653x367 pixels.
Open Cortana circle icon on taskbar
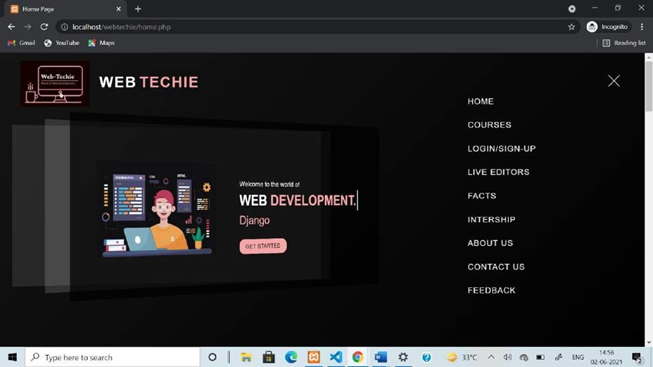click(212, 357)
